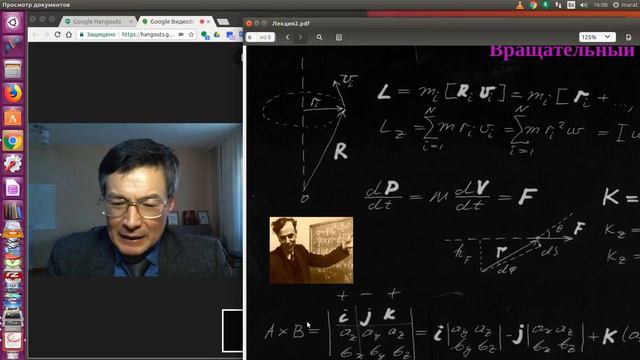Open search in the PDF viewer
This screenshot has height=360, width=640.
tap(319, 37)
